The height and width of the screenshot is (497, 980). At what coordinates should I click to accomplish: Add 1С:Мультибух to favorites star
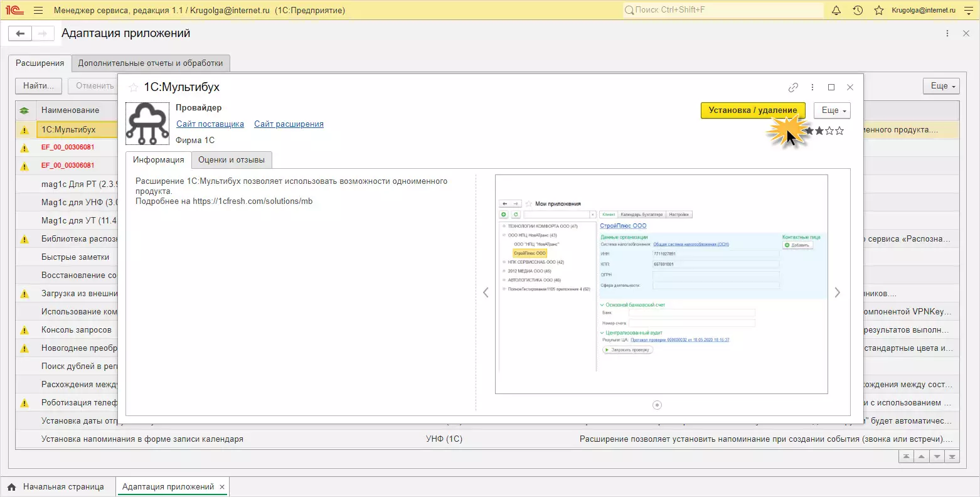(x=134, y=87)
